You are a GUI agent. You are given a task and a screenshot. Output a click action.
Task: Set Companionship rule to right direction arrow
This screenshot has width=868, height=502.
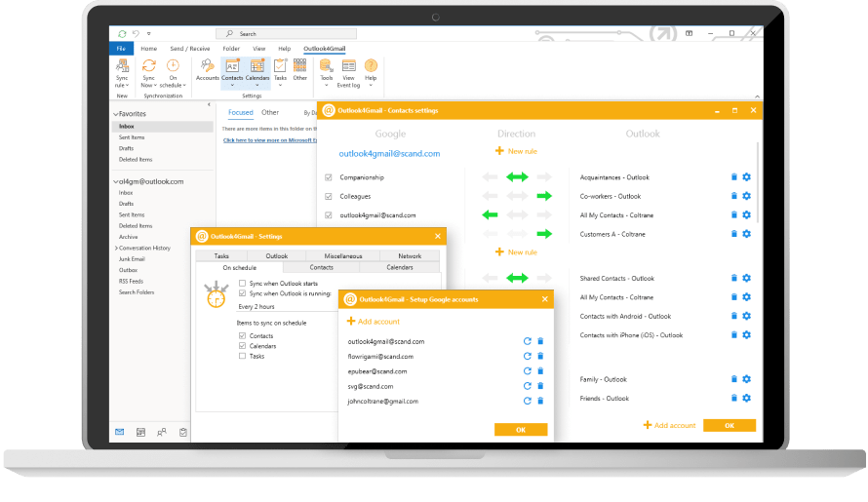544,177
